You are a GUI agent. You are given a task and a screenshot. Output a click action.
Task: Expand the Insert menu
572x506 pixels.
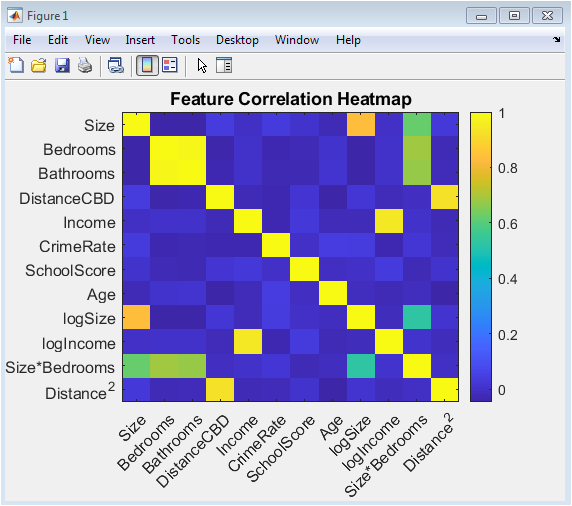coord(140,40)
